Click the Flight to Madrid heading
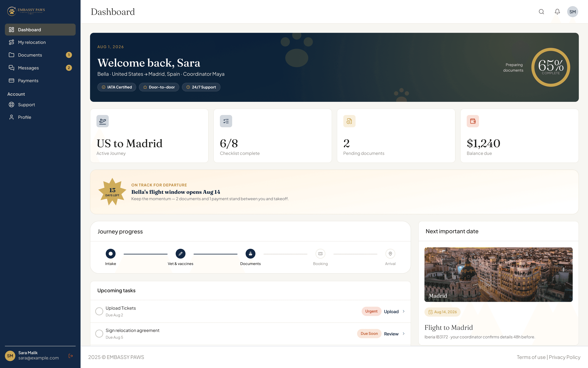 click(x=449, y=327)
